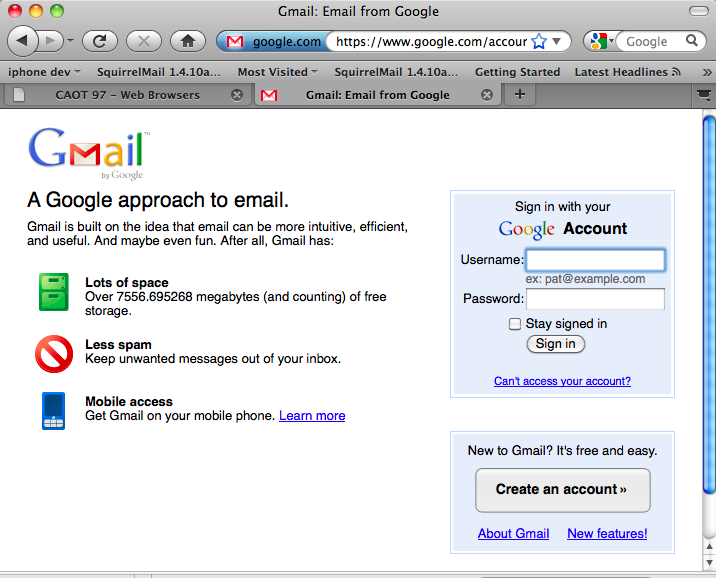Close the Gmail: Email from Google tab
Viewport: 716px width, 578px height.
(x=487, y=95)
